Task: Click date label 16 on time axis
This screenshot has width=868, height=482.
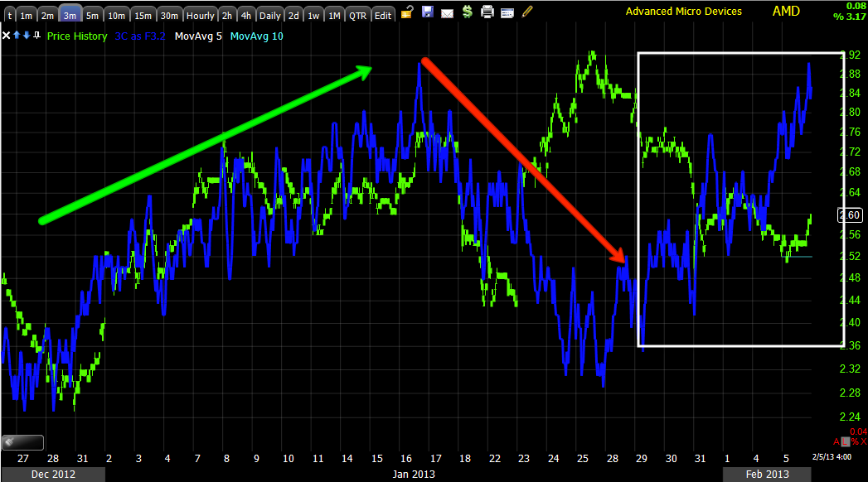Action: 406,458
